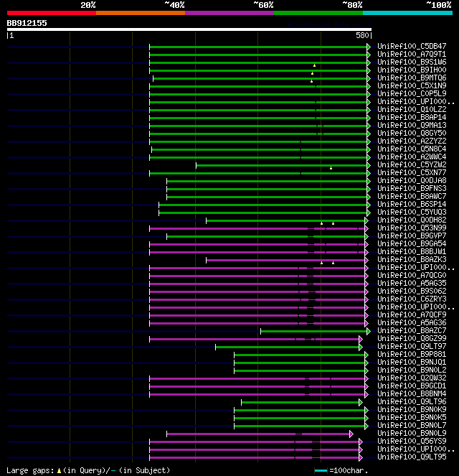Click the UniRef100_B9FNS3 label
The width and height of the screenshot is (459, 476).
click(412, 188)
